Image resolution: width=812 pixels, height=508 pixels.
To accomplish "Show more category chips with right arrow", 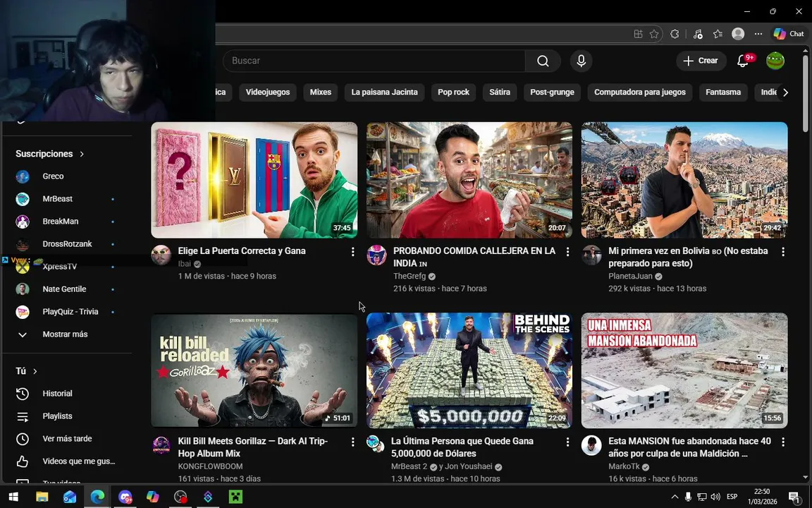I will pos(786,92).
